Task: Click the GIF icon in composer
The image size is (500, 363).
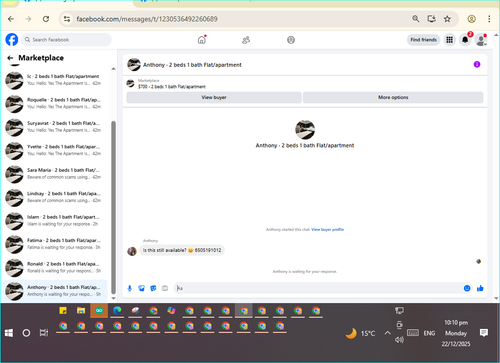Action: click(x=165, y=288)
